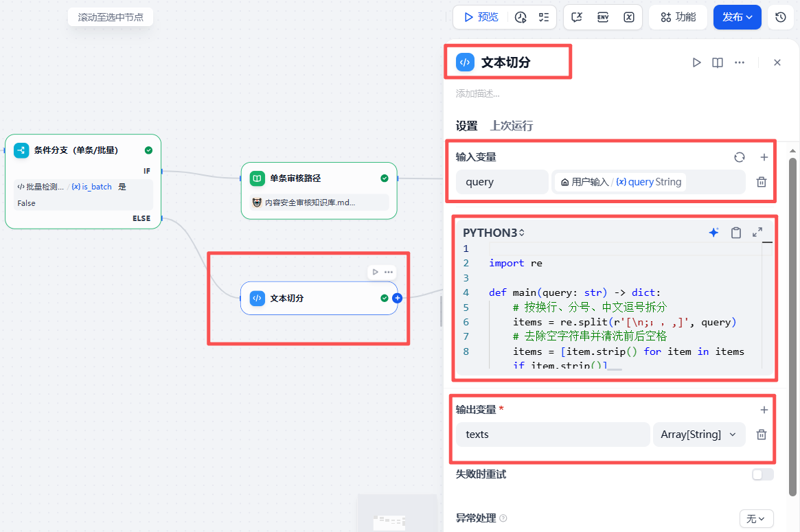This screenshot has height=532, width=800.
Task: Open the panel's more options ellipsis
Action: [740, 62]
